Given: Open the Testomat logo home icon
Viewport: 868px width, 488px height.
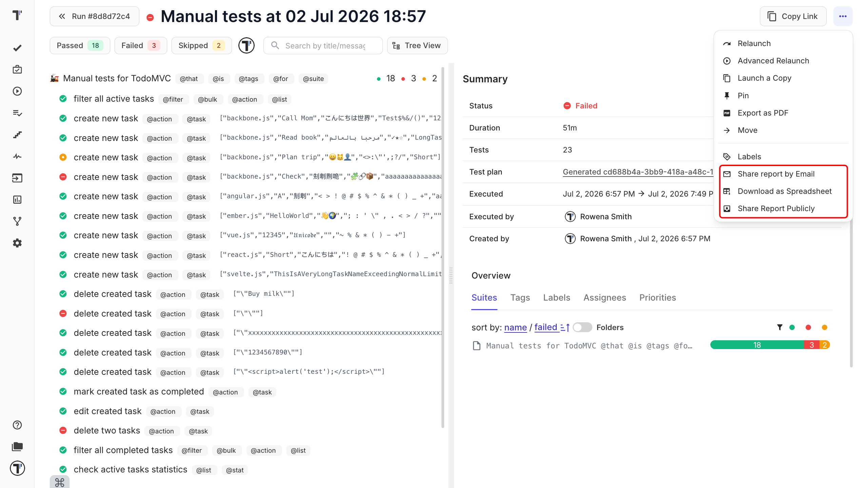Looking at the screenshot, I should tap(17, 15).
